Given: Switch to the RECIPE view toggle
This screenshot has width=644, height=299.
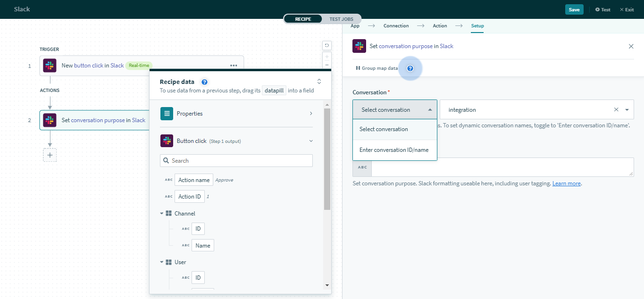Looking at the screenshot, I should [303, 19].
